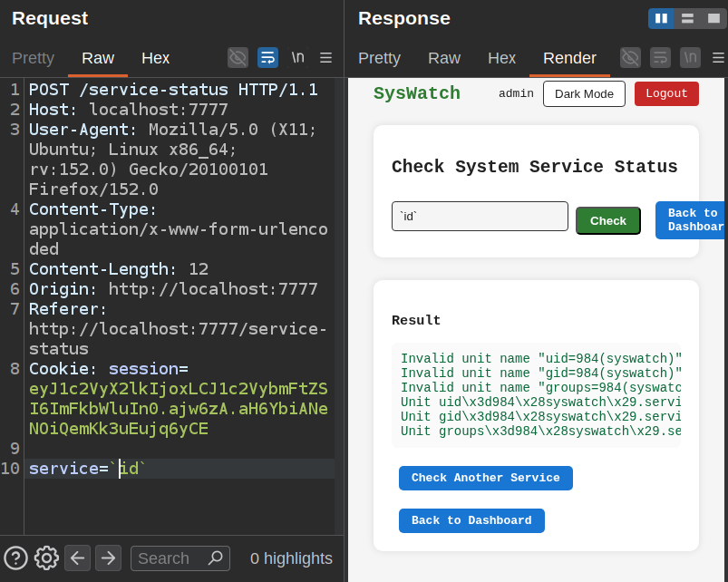Select single-pane tabbed layout icon
728x582 pixels.
[713, 18]
